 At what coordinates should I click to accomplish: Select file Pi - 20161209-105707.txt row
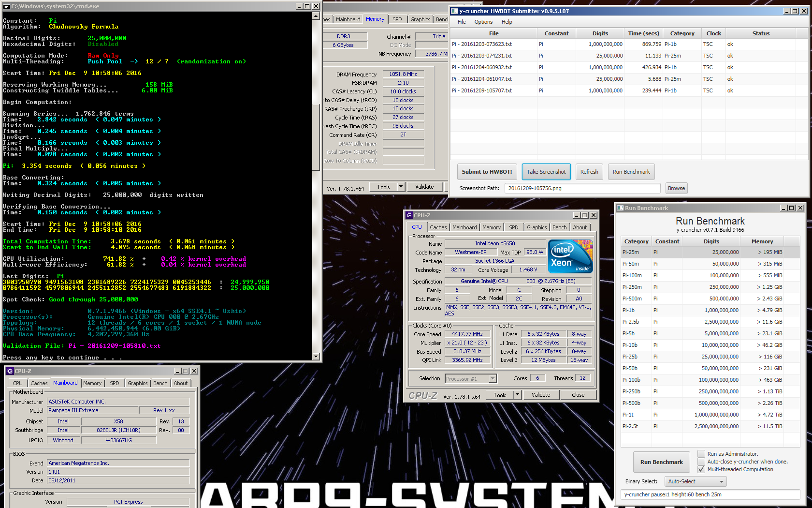pos(628,90)
